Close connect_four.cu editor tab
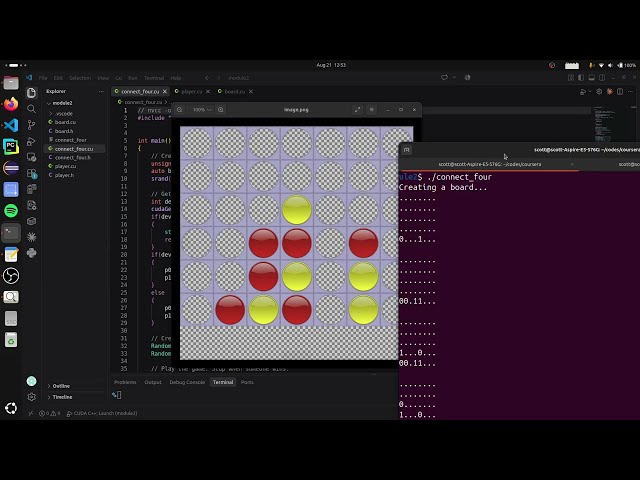 pos(165,91)
